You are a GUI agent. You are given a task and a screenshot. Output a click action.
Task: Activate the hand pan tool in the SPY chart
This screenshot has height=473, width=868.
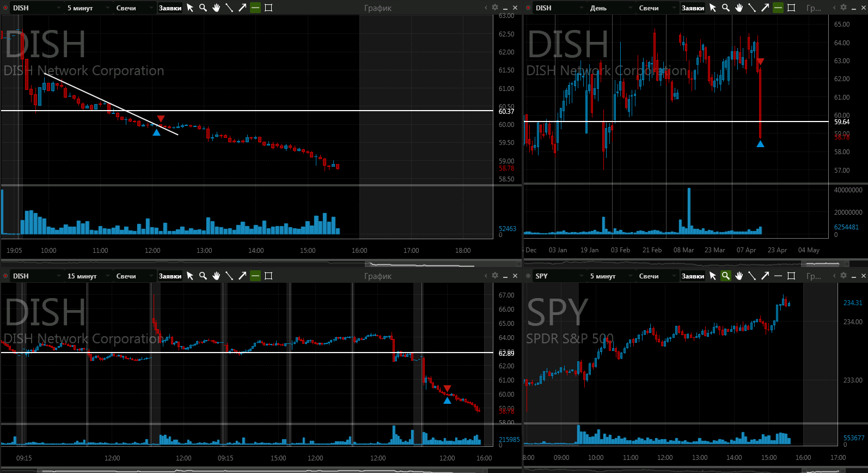pos(739,276)
